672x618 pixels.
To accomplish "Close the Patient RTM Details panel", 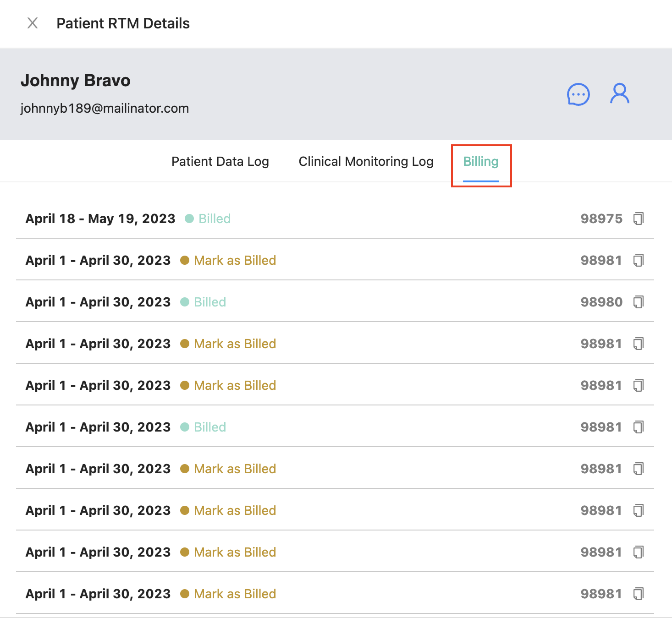I will pyautogui.click(x=33, y=23).
